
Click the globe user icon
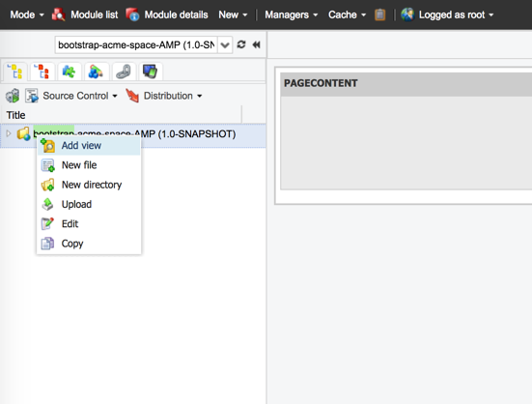[407, 14]
